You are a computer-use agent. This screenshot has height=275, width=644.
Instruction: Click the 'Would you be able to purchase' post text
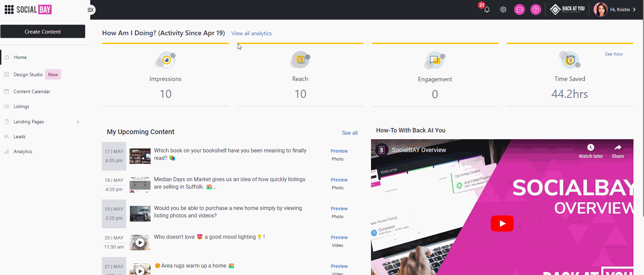(228, 212)
